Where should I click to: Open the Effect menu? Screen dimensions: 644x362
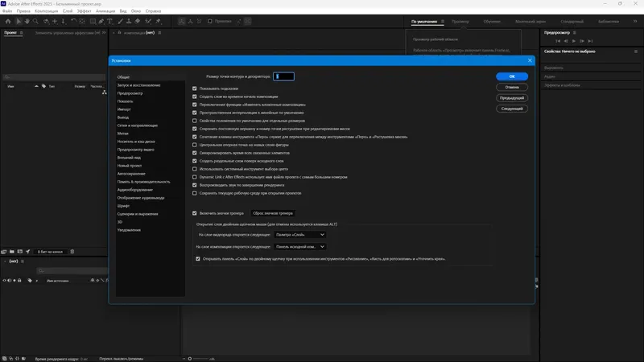point(85,11)
